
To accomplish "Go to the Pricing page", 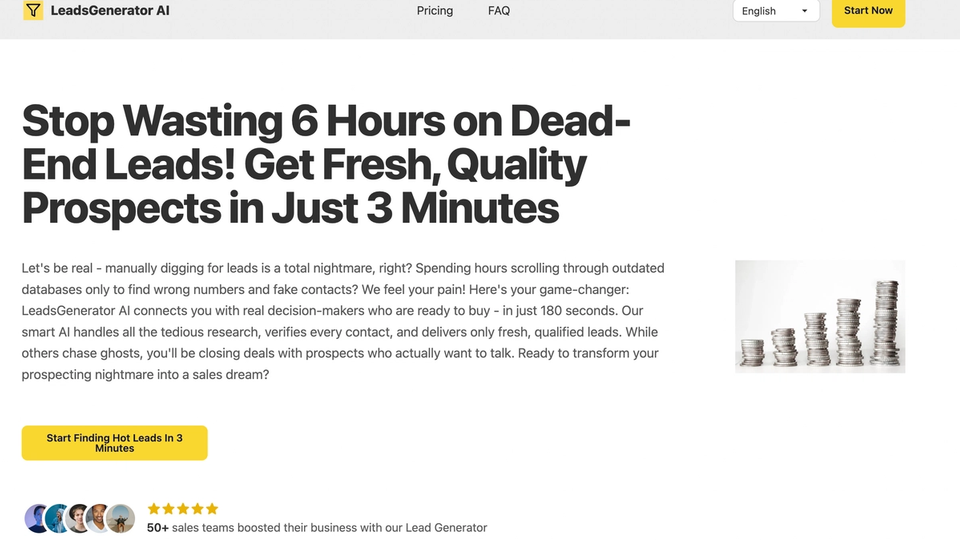I will (435, 10).
